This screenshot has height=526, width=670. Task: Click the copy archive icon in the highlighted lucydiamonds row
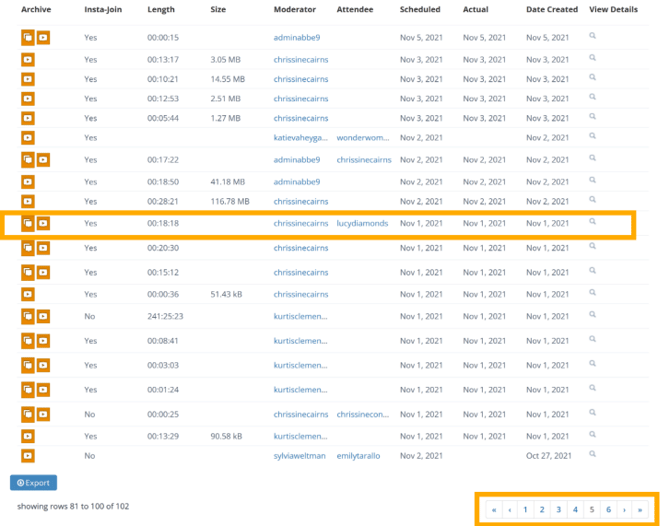(28, 223)
